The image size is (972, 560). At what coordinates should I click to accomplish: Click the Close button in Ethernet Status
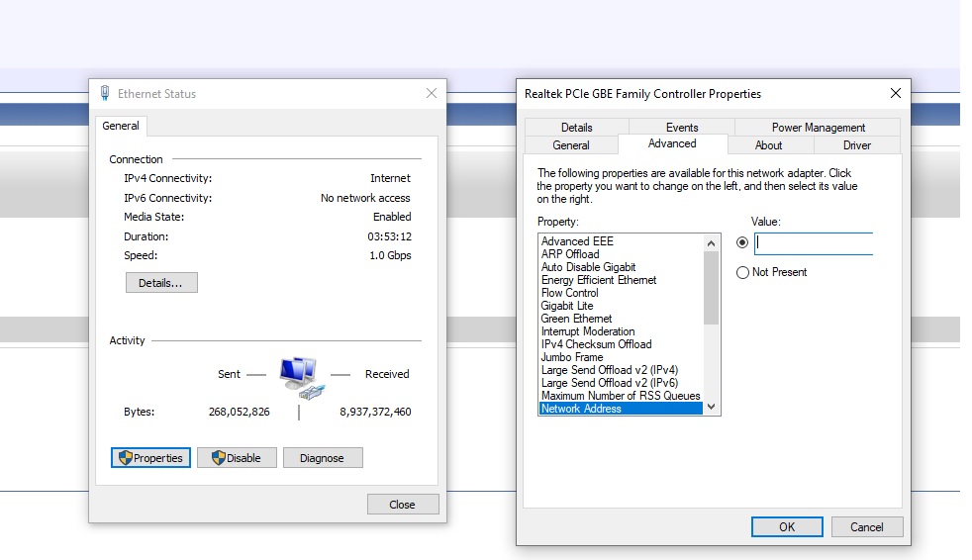[402, 505]
